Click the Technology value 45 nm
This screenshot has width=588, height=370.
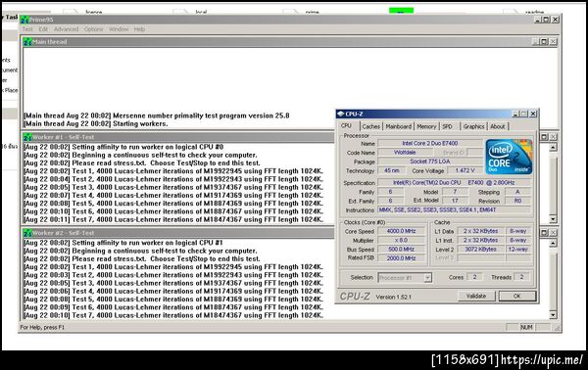[x=391, y=170]
